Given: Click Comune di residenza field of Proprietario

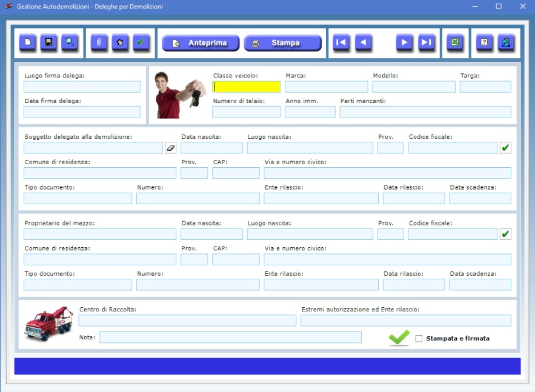Looking at the screenshot, I should tap(100, 259).
